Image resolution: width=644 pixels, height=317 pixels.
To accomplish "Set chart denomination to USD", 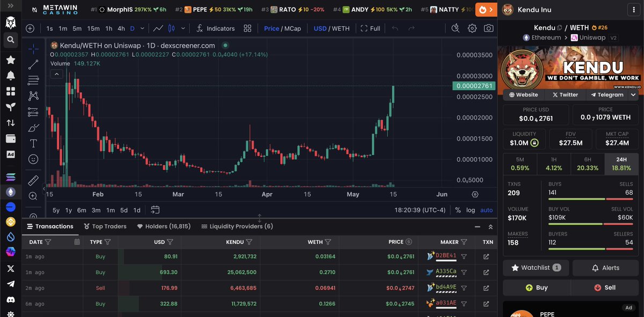I will coord(320,28).
